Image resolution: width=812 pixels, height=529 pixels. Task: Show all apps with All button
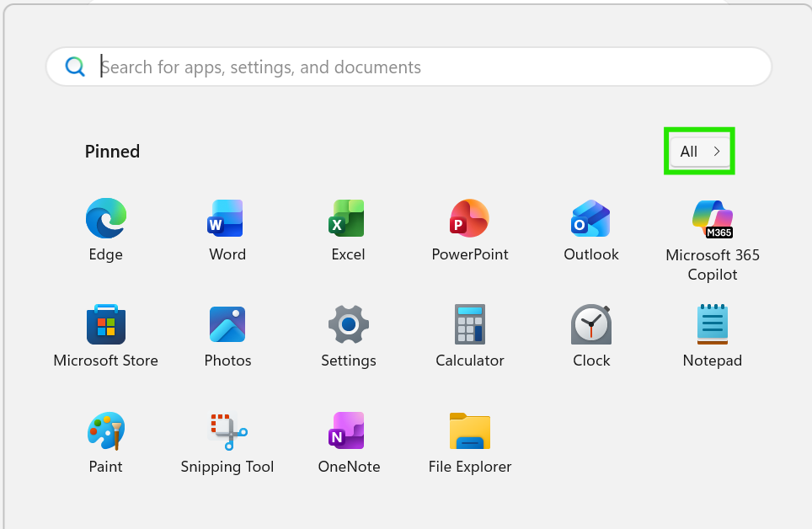[700, 152]
